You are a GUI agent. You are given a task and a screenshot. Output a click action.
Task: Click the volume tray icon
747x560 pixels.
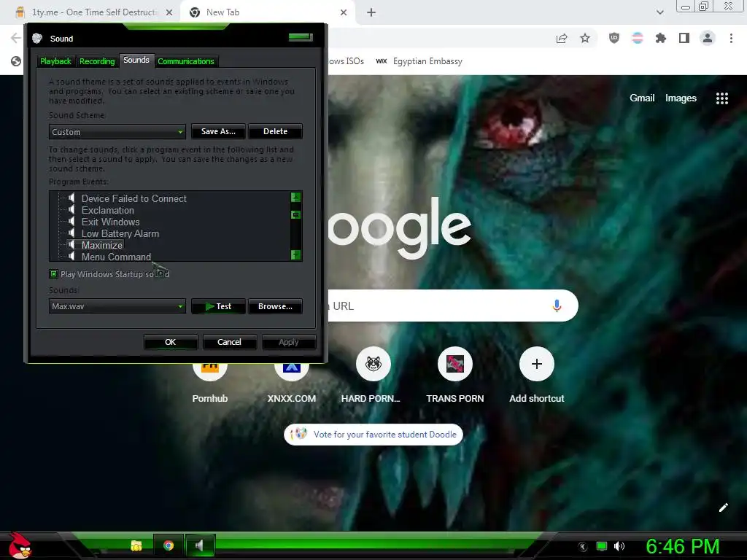(619, 547)
